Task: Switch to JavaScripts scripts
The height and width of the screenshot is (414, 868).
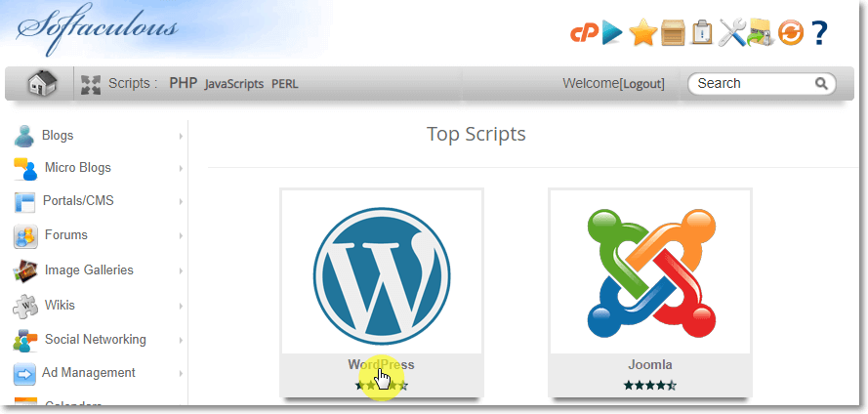Action: tap(233, 84)
